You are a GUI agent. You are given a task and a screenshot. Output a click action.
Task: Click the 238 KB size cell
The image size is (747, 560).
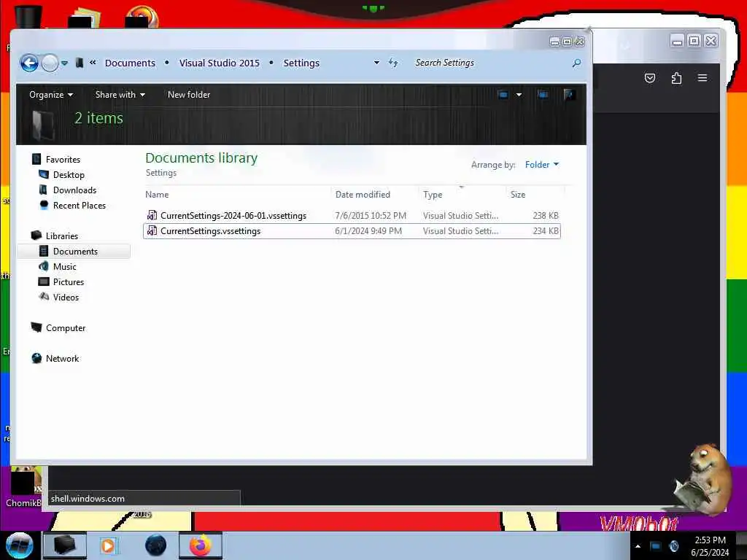(546, 216)
